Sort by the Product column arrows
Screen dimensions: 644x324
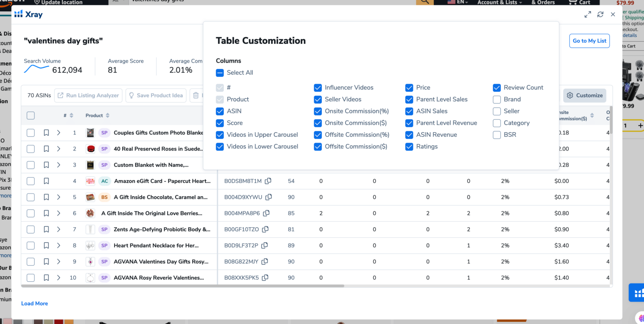coord(108,116)
